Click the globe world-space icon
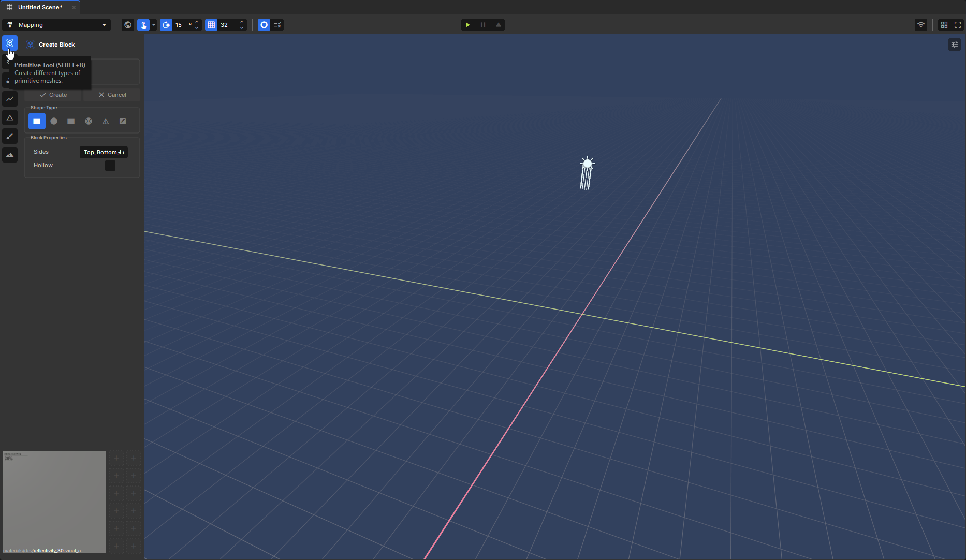 point(128,25)
